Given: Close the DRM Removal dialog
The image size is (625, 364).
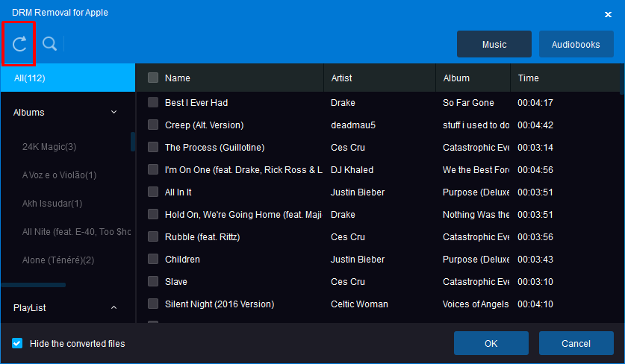Looking at the screenshot, I should pyautogui.click(x=608, y=15).
